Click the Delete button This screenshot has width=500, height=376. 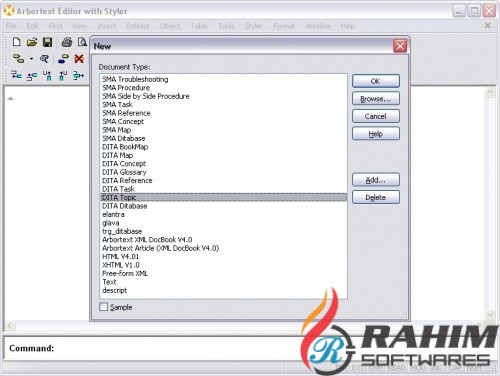click(x=376, y=197)
